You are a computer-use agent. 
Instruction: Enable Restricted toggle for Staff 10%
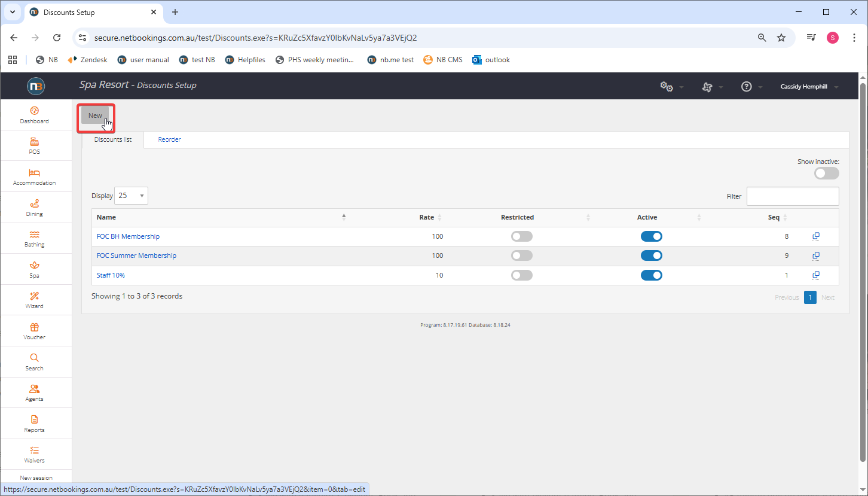point(521,275)
